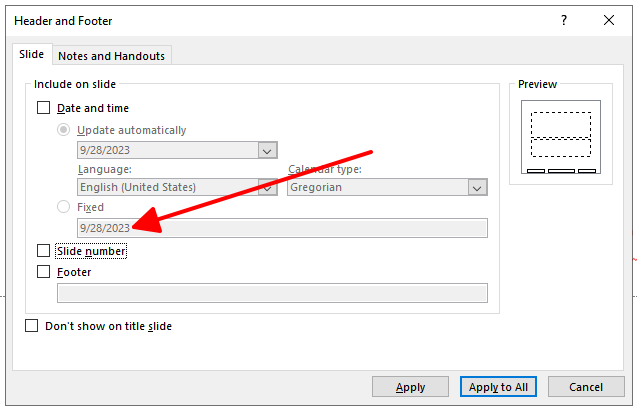Switch to the Notes and Handouts tab
637x406 pixels.
pyautogui.click(x=112, y=56)
